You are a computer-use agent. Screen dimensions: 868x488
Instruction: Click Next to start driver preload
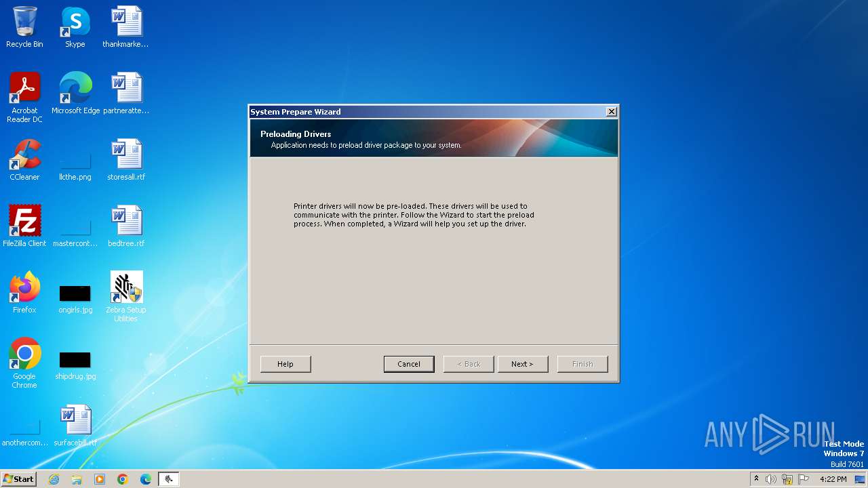522,364
